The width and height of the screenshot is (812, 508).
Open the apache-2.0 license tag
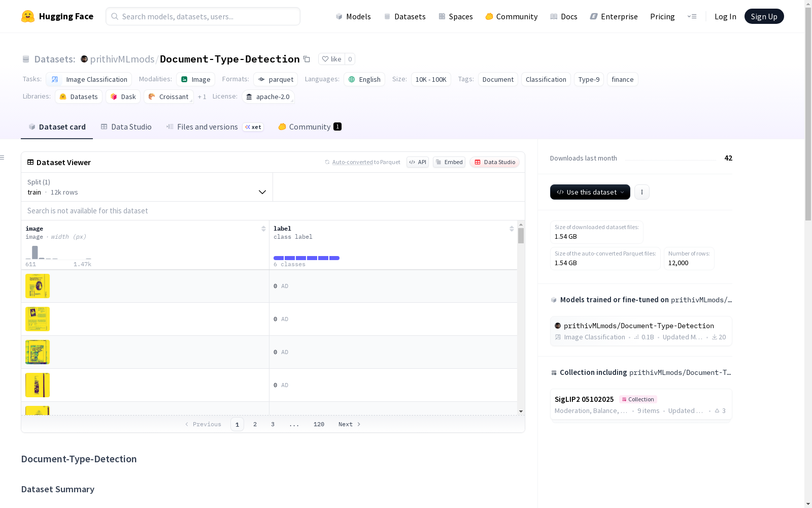268,97
